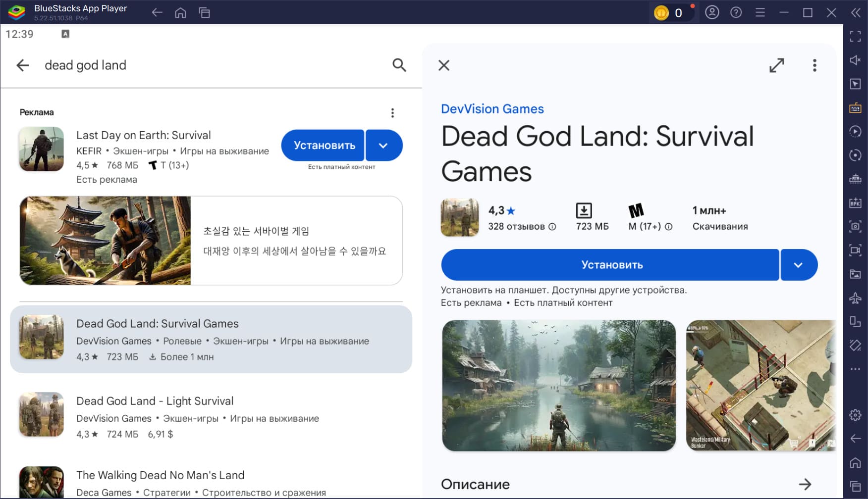Screen dimensions: 868x499
Task: Click the 328 reviews info icon
Action: 552,227
